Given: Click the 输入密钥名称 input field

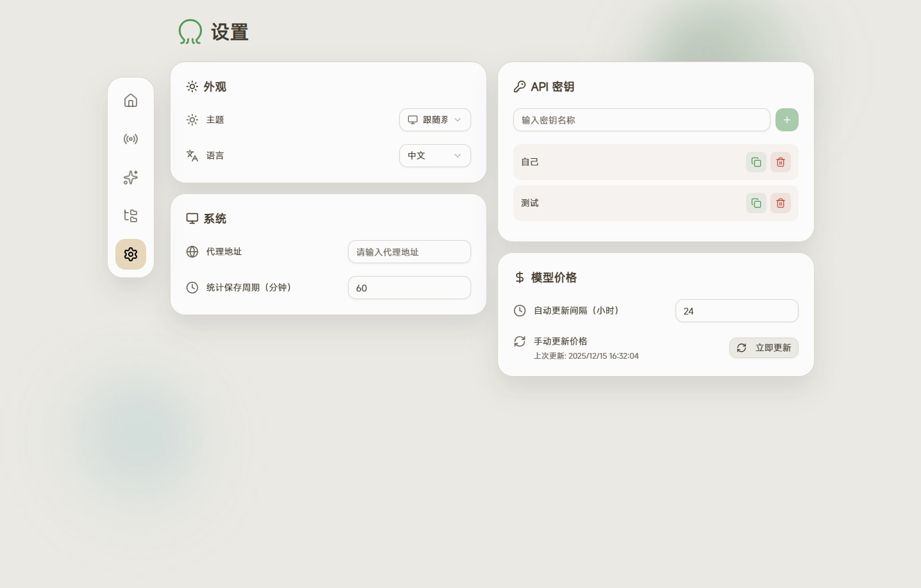Looking at the screenshot, I should (641, 120).
